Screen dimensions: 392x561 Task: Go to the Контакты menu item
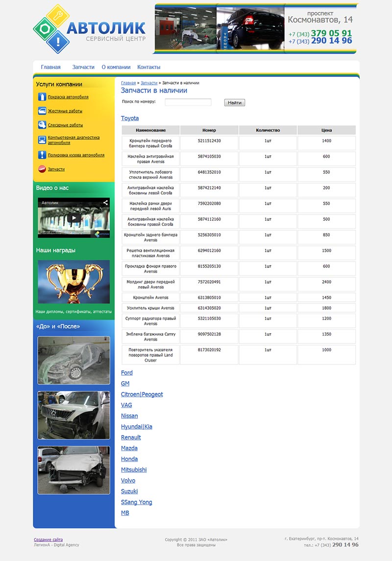tap(148, 67)
